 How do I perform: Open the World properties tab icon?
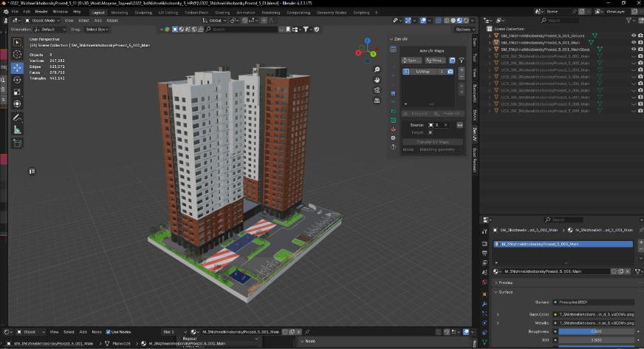pyautogui.click(x=484, y=282)
